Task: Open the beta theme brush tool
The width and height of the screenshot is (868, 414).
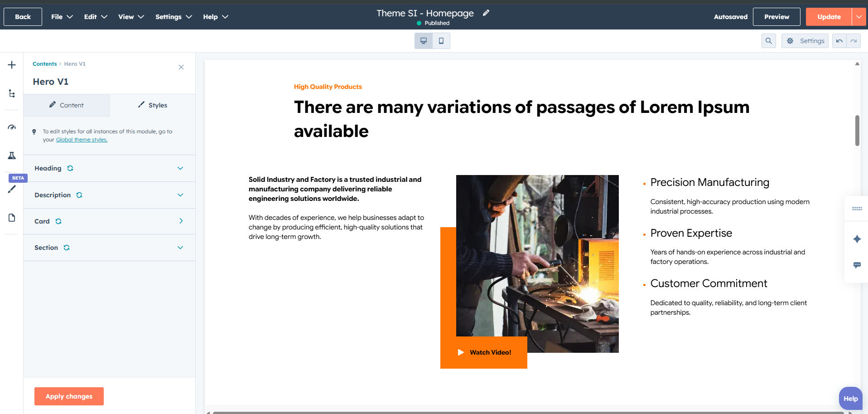Action: (12, 189)
